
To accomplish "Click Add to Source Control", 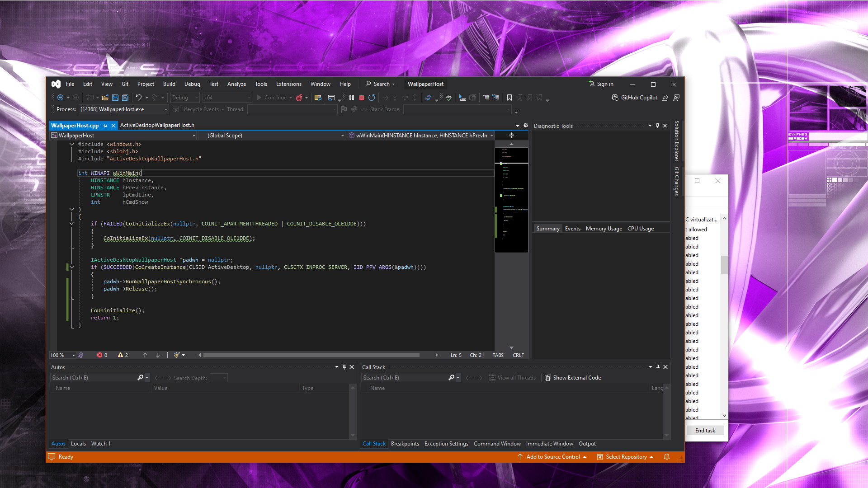I will (552, 457).
